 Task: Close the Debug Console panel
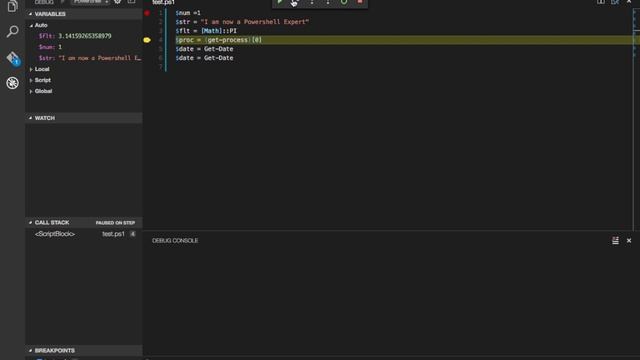(629, 240)
